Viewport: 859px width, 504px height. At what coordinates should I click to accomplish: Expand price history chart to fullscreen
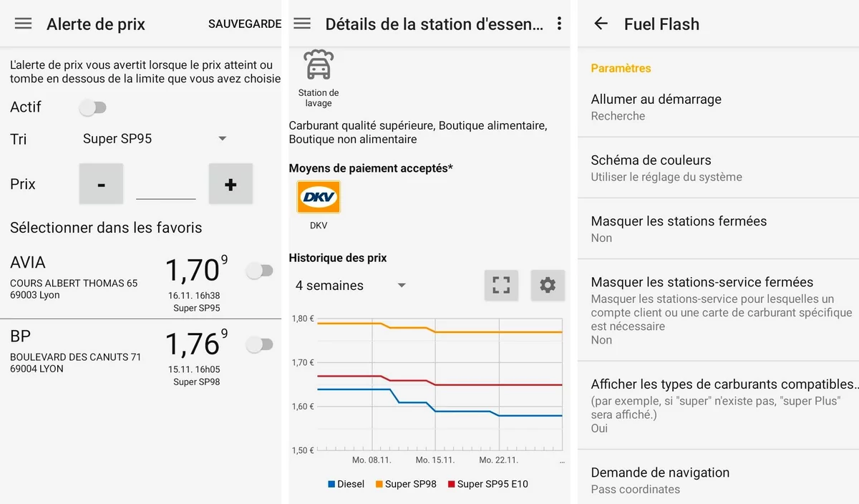(501, 285)
